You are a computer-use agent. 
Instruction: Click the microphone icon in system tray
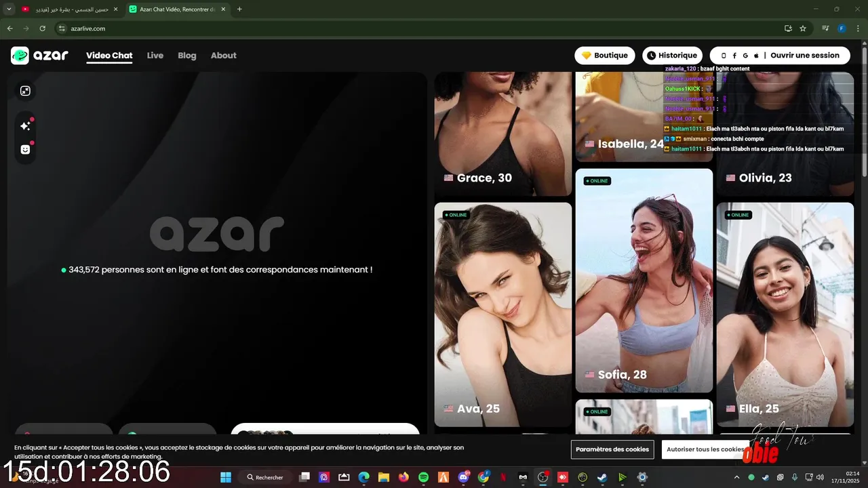pyautogui.click(x=795, y=477)
